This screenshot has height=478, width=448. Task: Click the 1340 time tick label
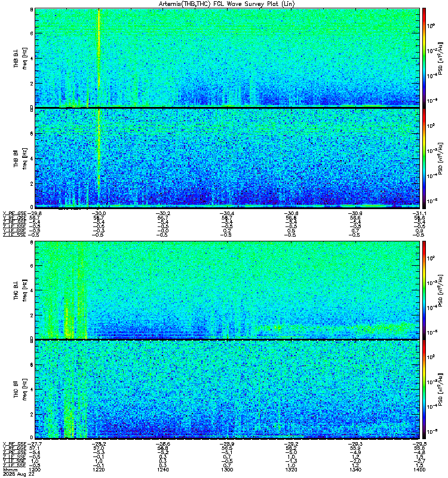[x=355, y=470]
